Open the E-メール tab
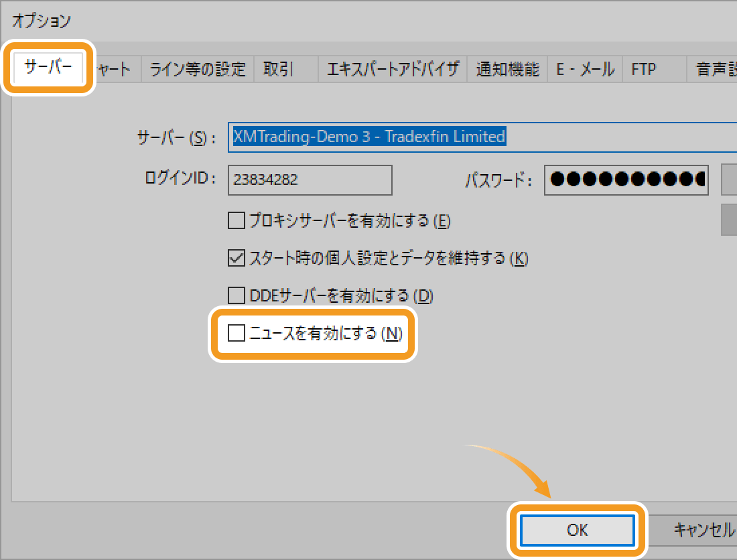 585,69
